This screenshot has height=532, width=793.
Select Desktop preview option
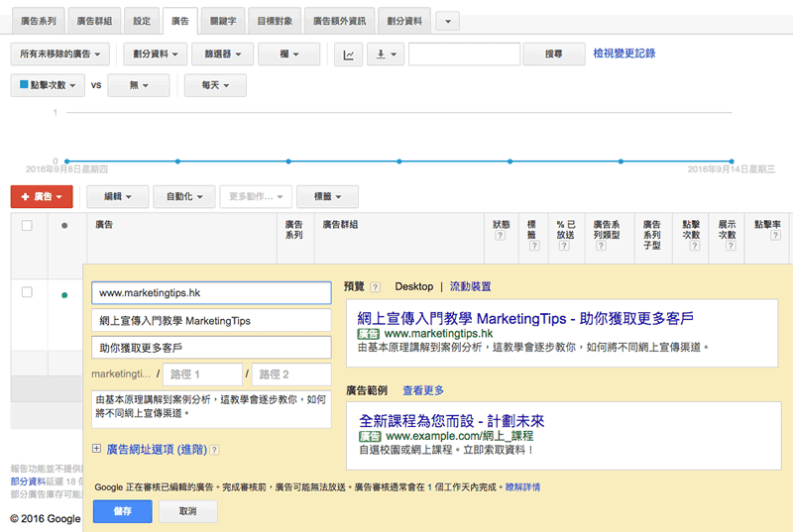(413, 286)
